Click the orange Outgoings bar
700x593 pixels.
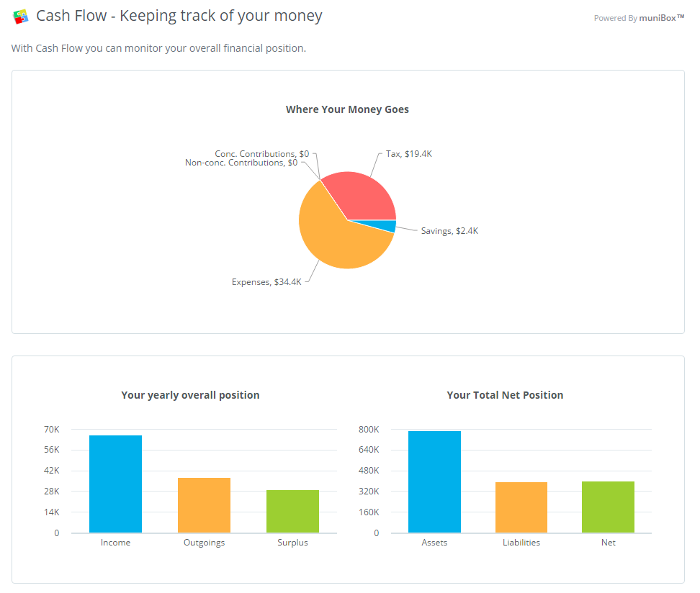204,505
